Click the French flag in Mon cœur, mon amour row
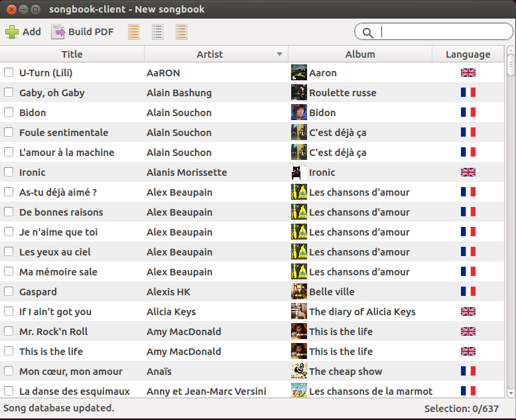This screenshot has width=516, height=420. [468, 372]
